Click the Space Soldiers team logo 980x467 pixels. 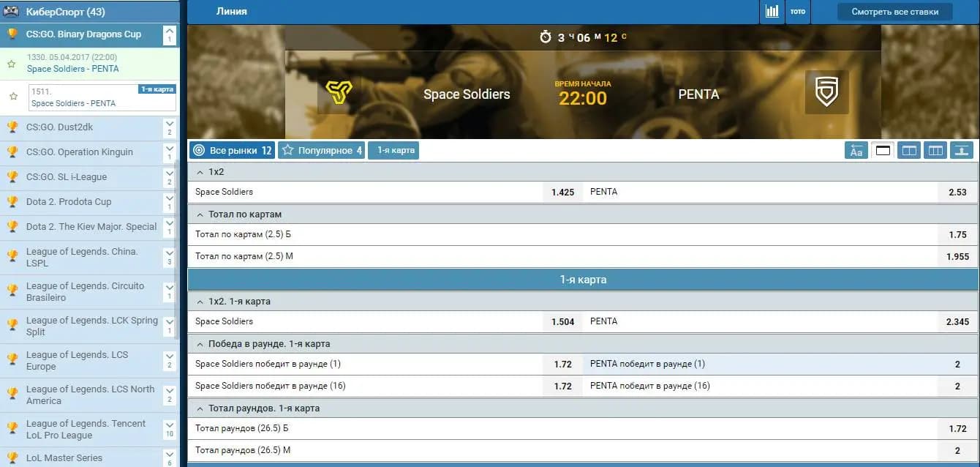point(339,93)
